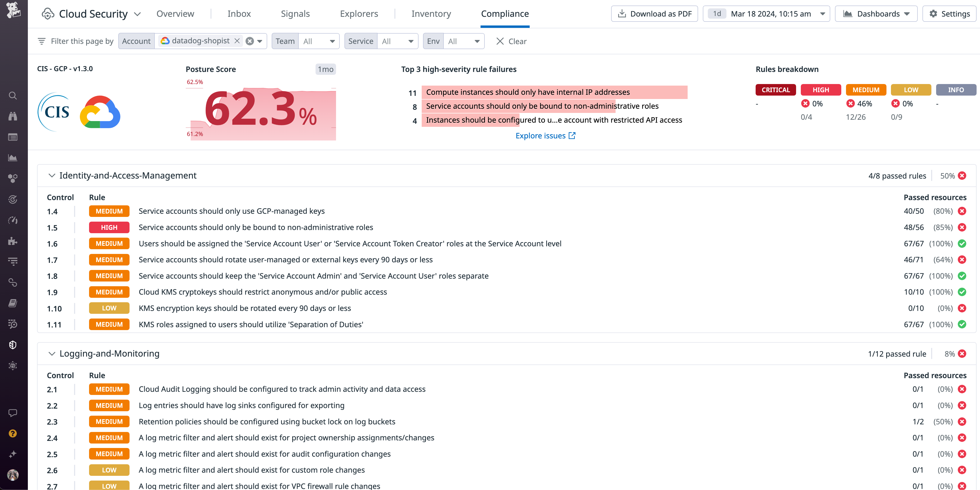The image size is (980, 490).
Task: Switch to the Inventory tab
Action: click(431, 14)
